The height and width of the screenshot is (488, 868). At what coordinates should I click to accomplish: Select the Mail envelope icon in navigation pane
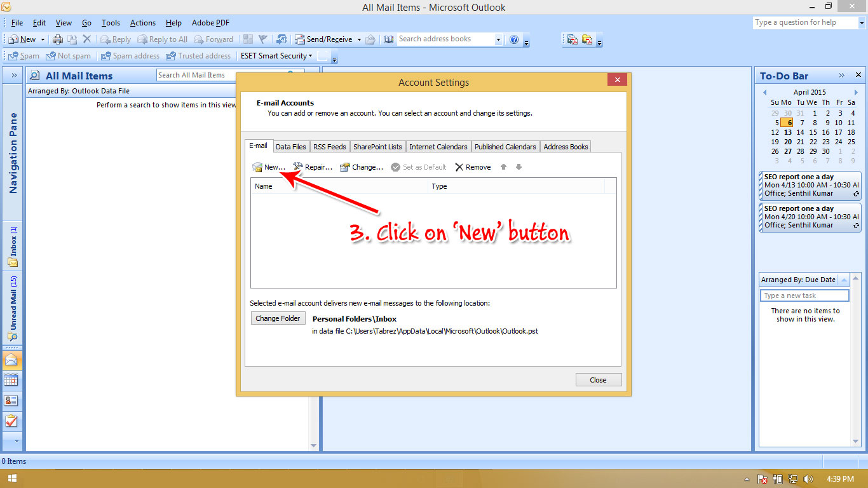click(x=13, y=360)
